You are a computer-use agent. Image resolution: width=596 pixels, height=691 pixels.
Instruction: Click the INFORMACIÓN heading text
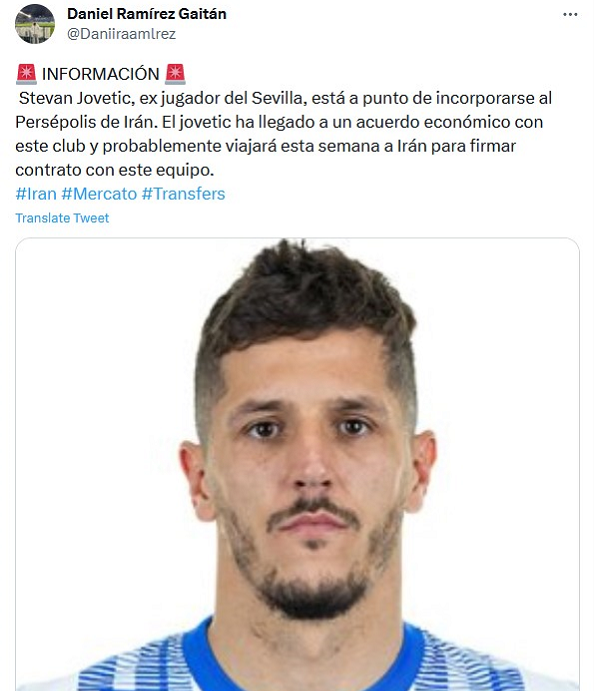point(101,74)
